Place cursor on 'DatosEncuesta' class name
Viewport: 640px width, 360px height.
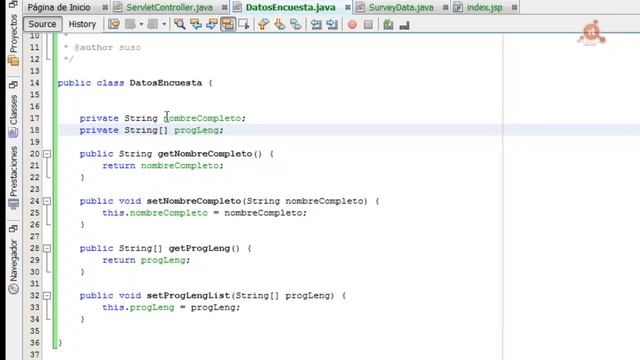pyautogui.click(x=166, y=83)
